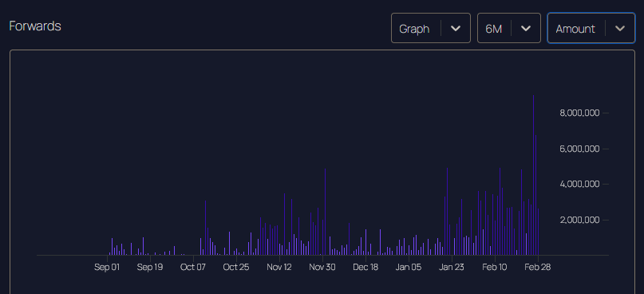Click the Nov 30 axis label
This screenshot has width=644, height=294.
pos(322,268)
